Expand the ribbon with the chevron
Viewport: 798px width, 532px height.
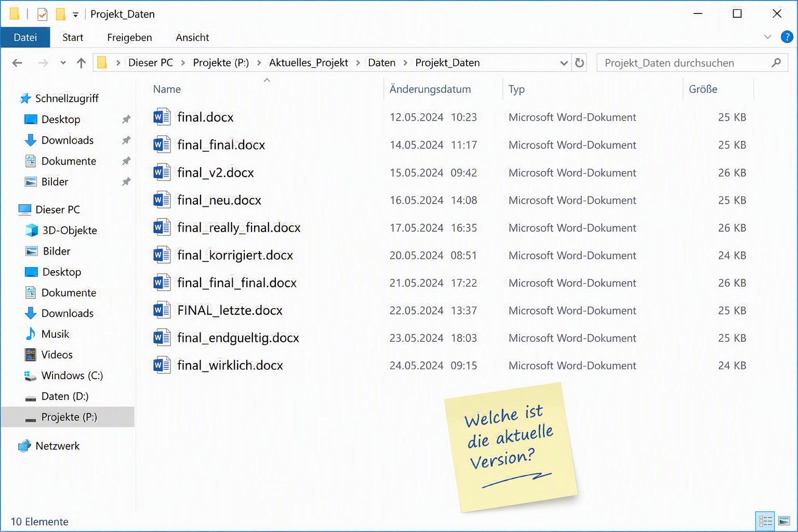pos(767,37)
